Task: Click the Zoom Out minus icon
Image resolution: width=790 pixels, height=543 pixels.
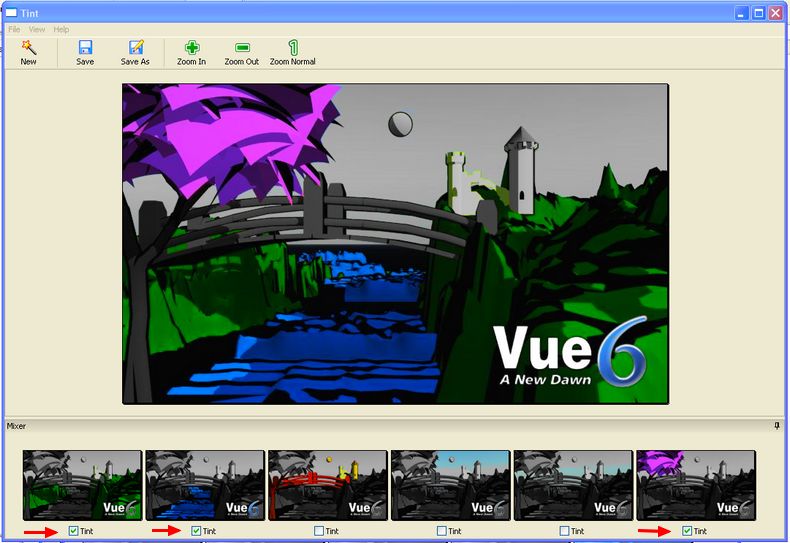Action: coord(242,47)
